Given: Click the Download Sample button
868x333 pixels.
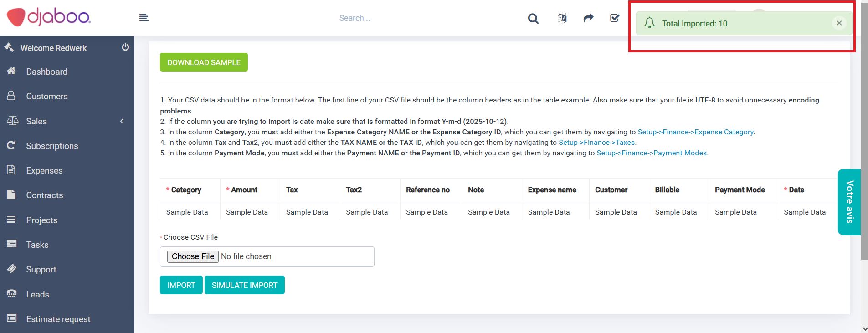Looking at the screenshot, I should click(x=204, y=62).
